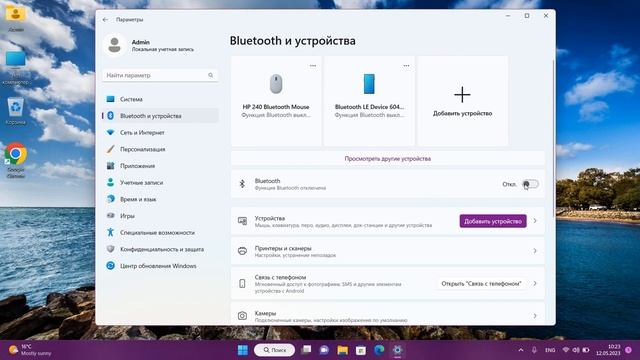Screen dimensions: 640x360
Task: Open more options for HP 240 Bluetooth Mouse
Action: point(313,66)
